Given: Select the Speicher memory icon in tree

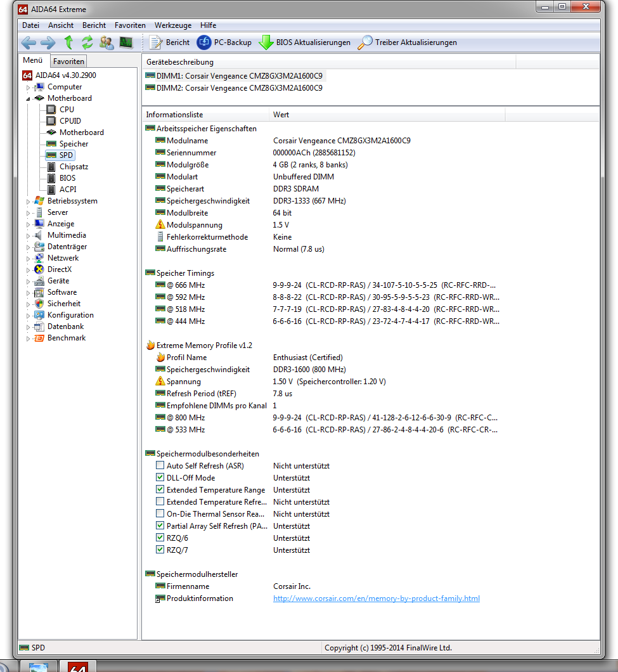Looking at the screenshot, I should (x=51, y=143).
